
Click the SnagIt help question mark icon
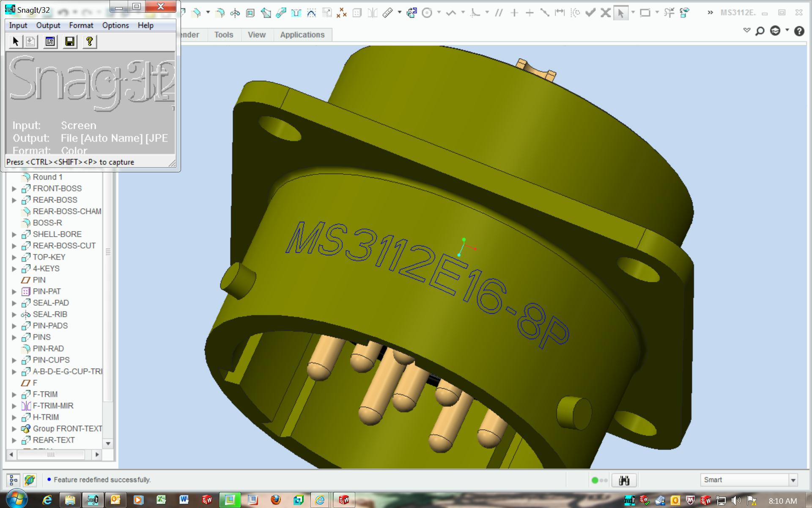pos(89,41)
